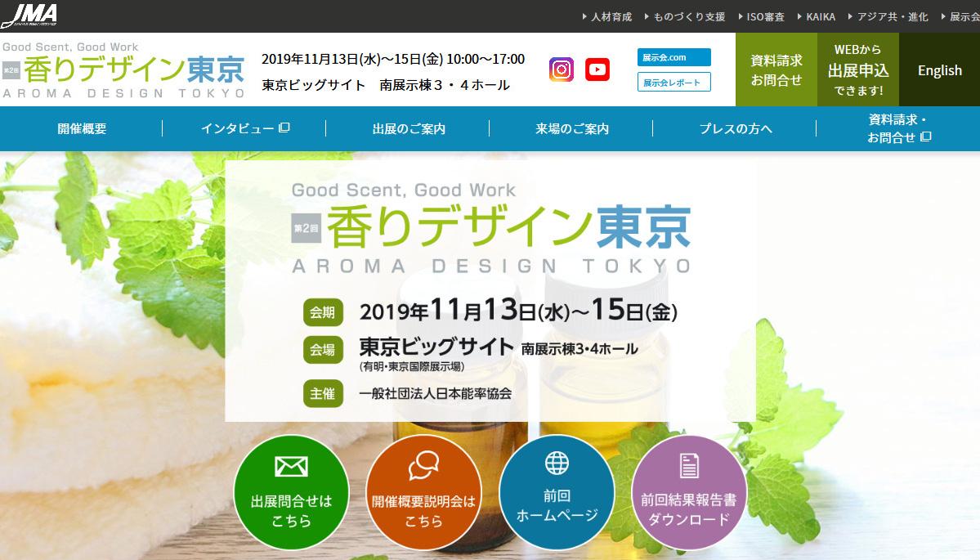Select 来場のご案内 in the nav bar
Screen dimensions: 980x560
[x=572, y=128]
